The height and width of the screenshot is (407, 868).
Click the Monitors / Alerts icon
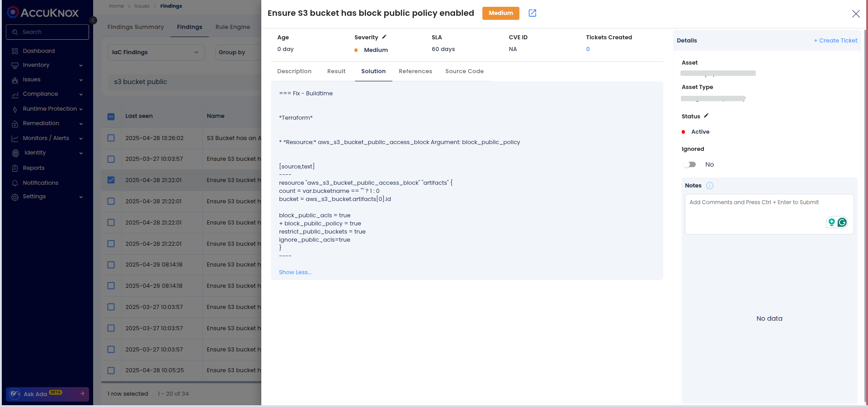[x=15, y=139]
